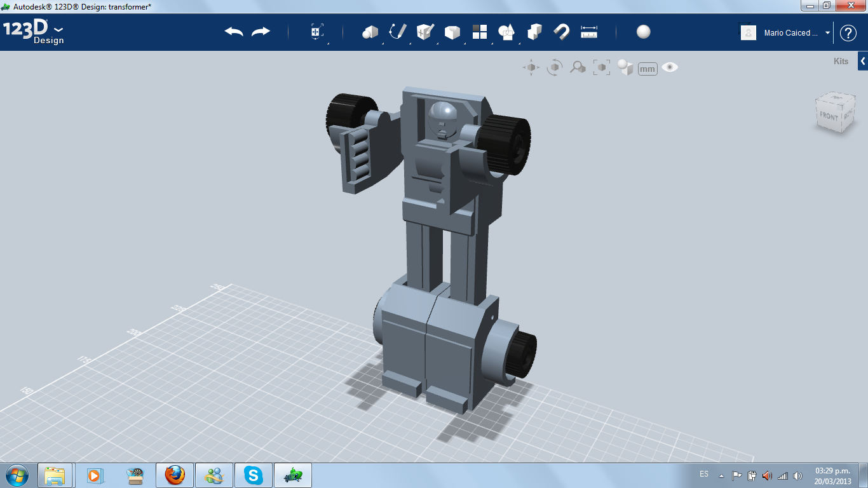Click the FRONT face of view cube
Viewport: 868px width, 488px height.
pyautogui.click(x=829, y=116)
